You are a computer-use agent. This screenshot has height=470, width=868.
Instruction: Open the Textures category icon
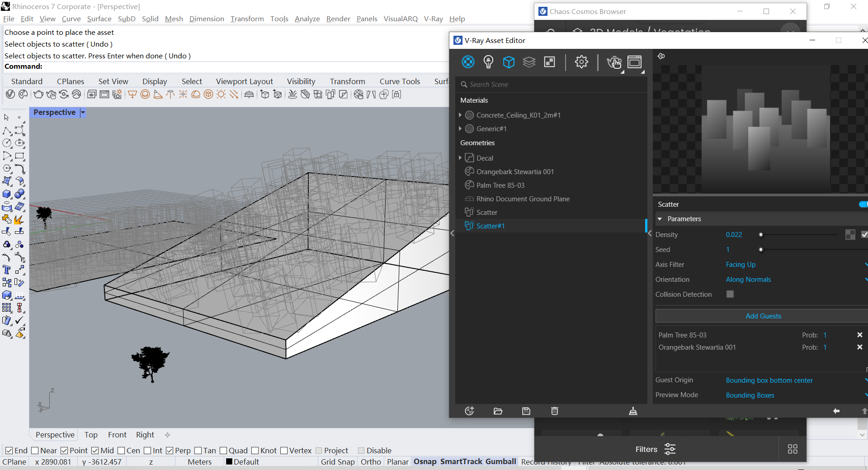(x=549, y=62)
